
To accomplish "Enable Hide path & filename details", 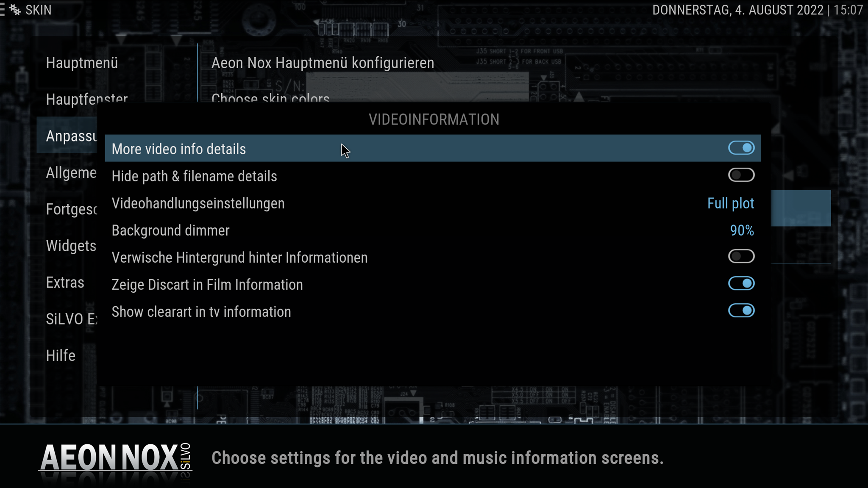I will [741, 175].
